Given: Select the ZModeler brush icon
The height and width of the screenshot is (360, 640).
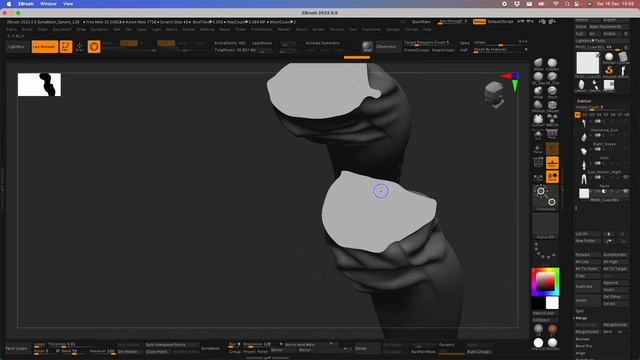Looking at the screenshot, I should [552, 105].
